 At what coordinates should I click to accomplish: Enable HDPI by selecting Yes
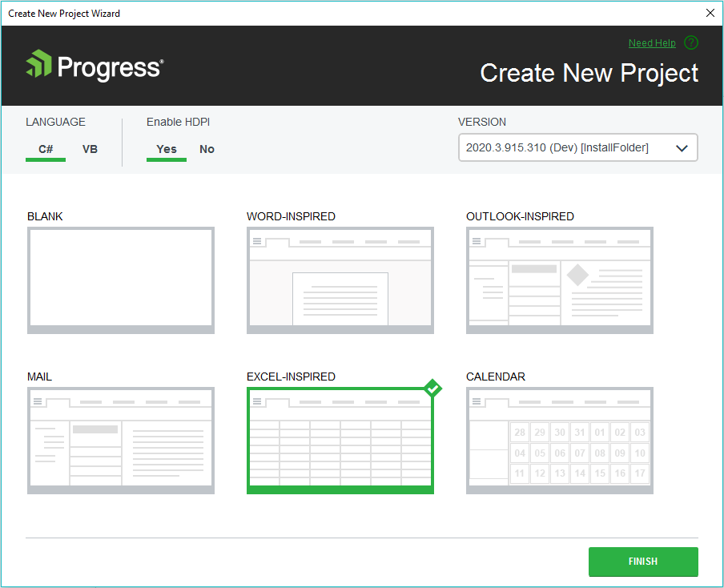coord(166,149)
